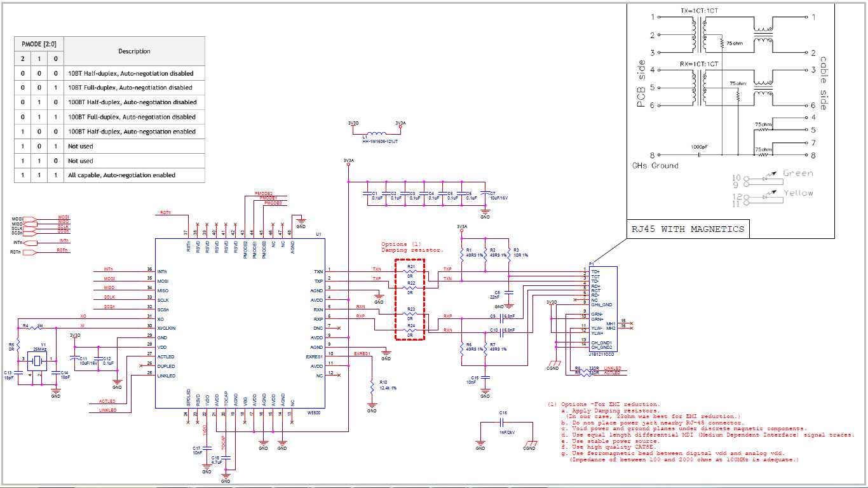Click row '10BT Full-duplex, Auto-negotiation disabled'
This screenshot has width=868, height=488.
point(109,88)
